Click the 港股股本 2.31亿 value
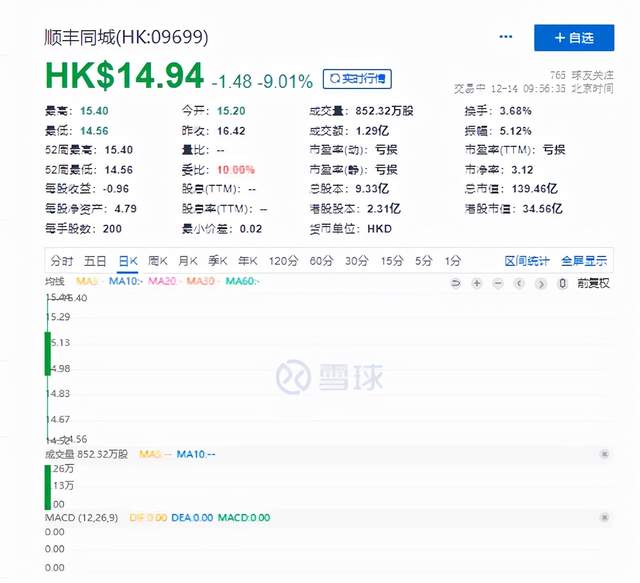 click(x=384, y=209)
